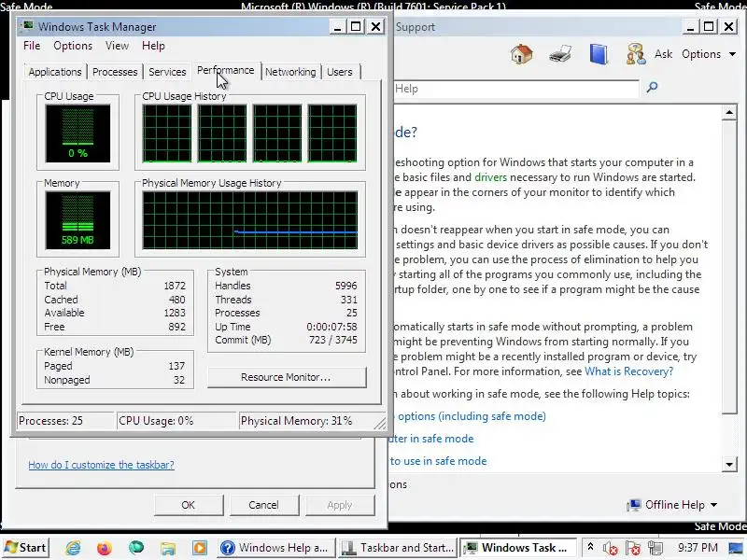
Task: Open Windows Explorer folder taskbar icon
Action: tap(168, 548)
